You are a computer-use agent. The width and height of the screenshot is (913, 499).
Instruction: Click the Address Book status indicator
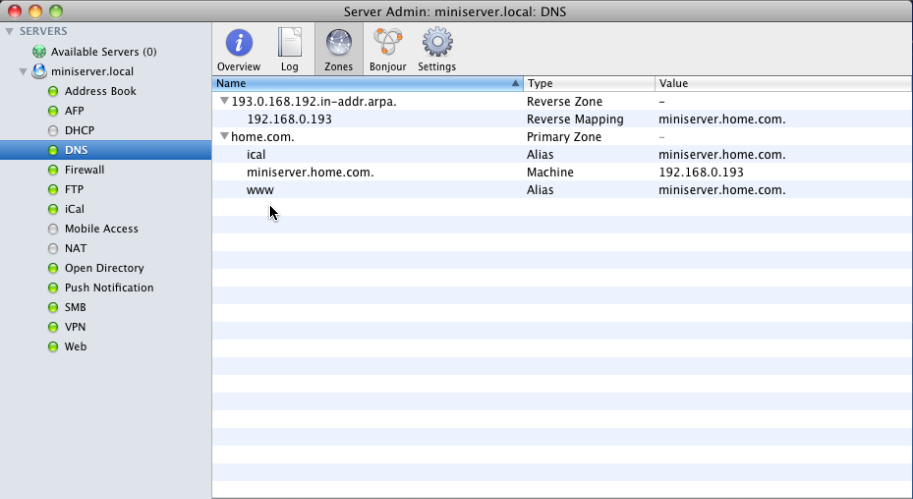(x=53, y=91)
